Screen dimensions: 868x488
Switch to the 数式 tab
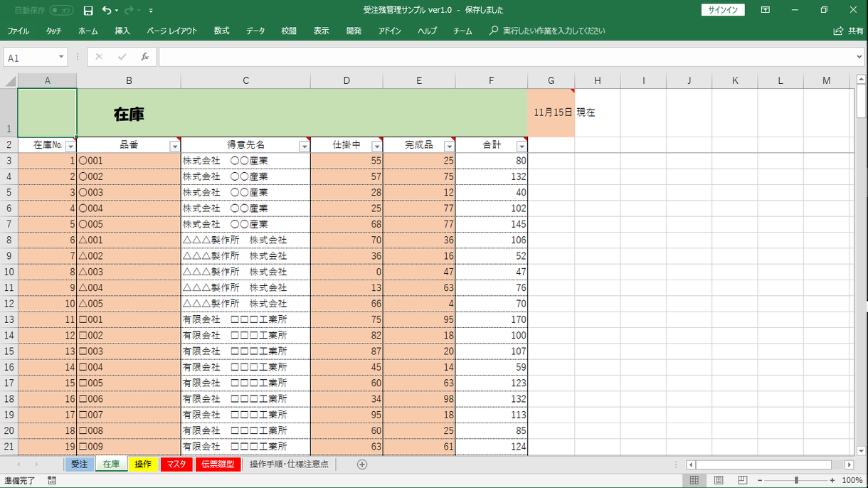pyautogui.click(x=221, y=31)
